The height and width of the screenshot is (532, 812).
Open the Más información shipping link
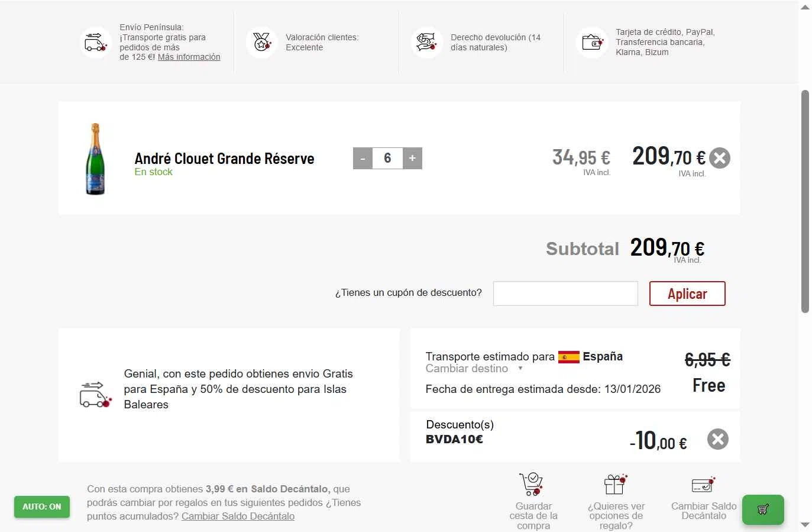[189, 57]
